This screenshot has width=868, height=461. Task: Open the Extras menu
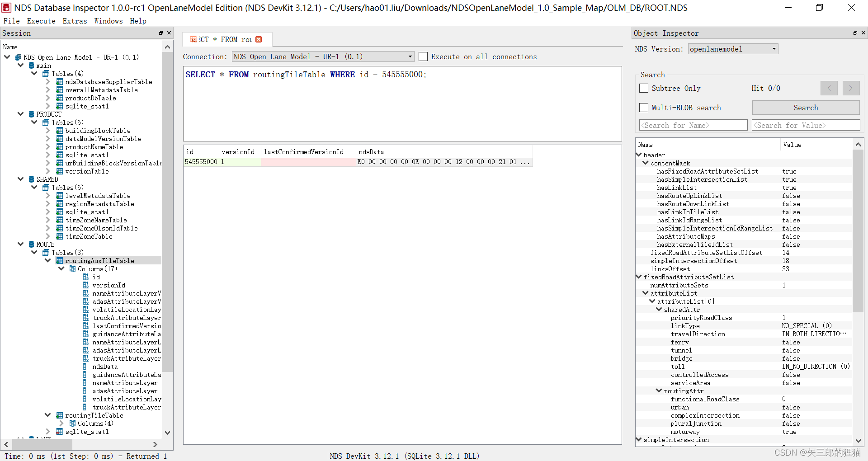75,21
